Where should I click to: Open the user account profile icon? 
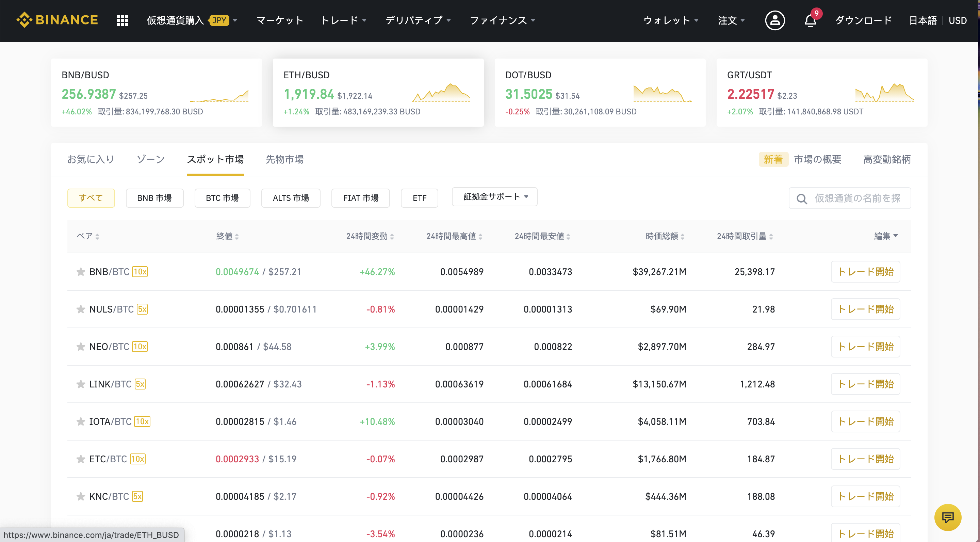click(774, 20)
